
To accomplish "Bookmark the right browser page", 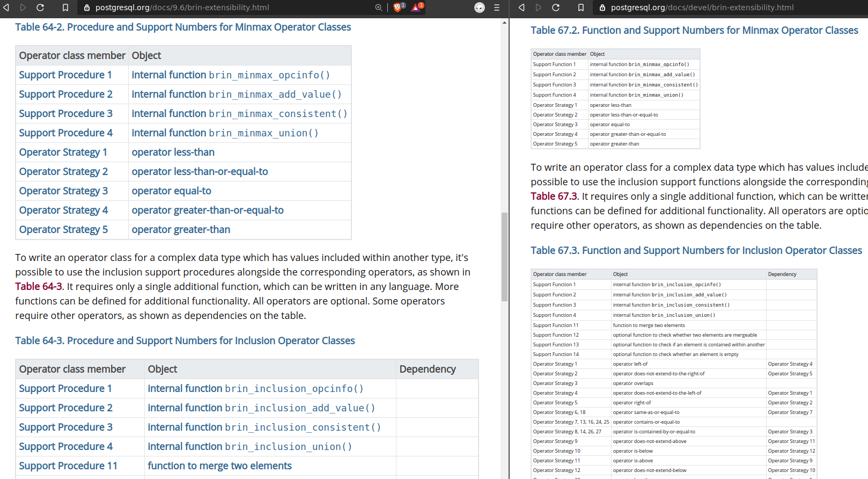I will tap(580, 8).
